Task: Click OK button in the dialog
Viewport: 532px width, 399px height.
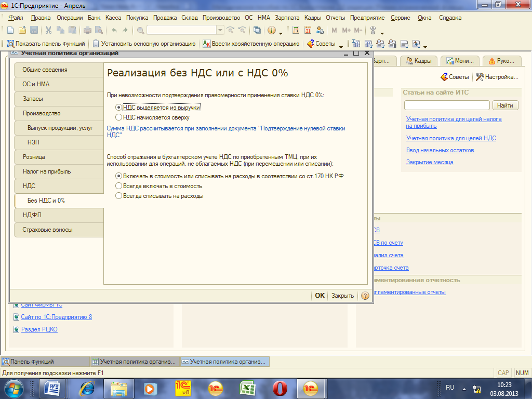Action: pyautogui.click(x=320, y=296)
